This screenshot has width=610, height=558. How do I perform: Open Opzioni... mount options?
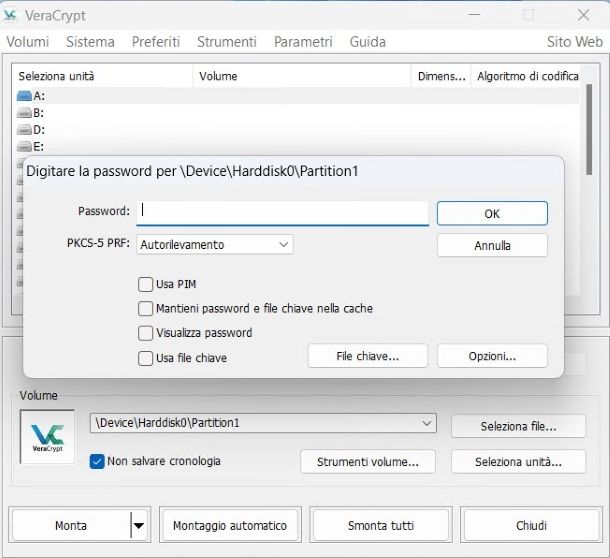tap(492, 356)
